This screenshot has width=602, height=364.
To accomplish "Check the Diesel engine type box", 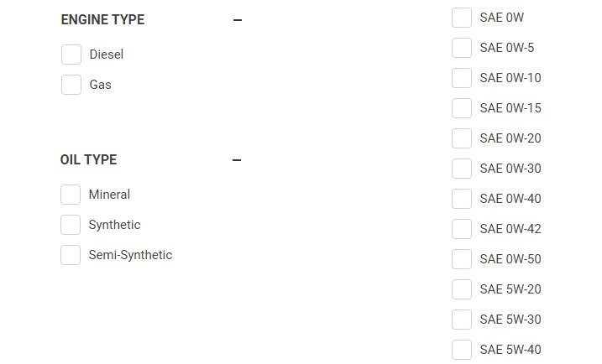I will pyautogui.click(x=71, y=55).
